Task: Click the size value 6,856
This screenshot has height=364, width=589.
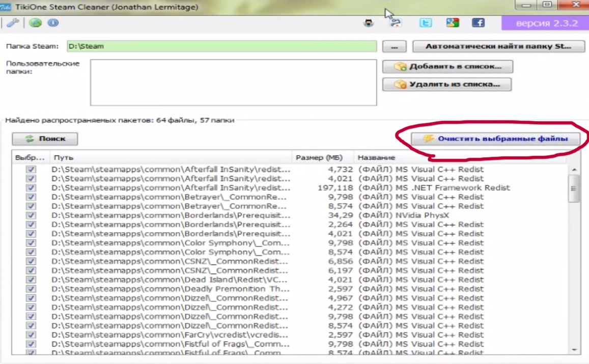Action: pos(341,261)
